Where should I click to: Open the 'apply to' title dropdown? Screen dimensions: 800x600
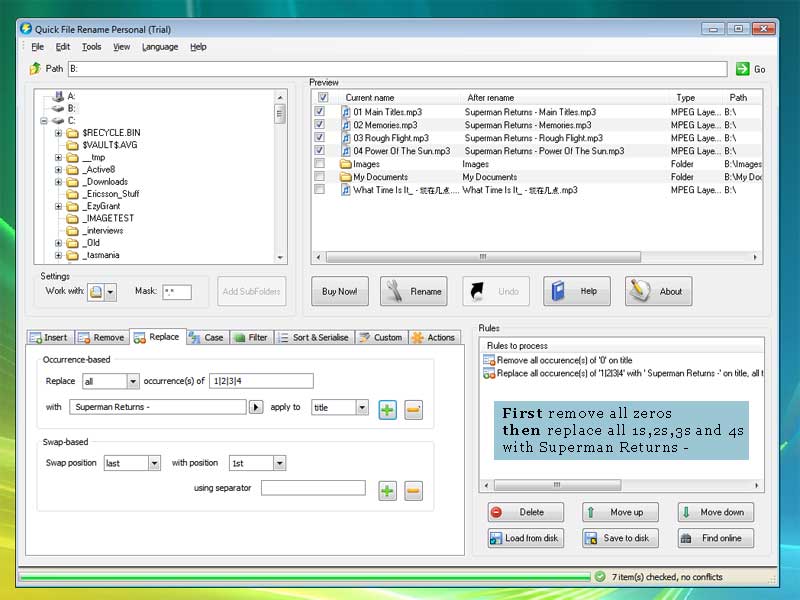pos(361,408)
